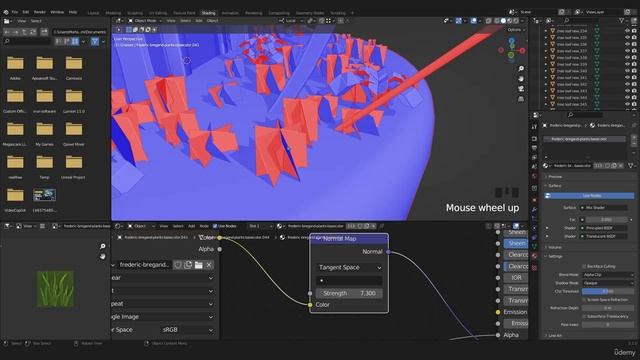Open the Tool properties tab icon
640x360 pixels.
click(x=534, y=127)
